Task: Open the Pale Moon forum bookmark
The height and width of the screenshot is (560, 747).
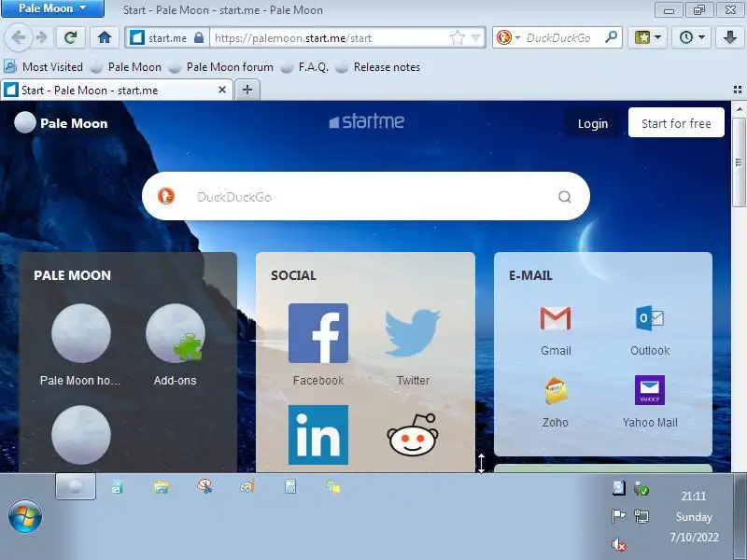Action: [x=221, y=66]
